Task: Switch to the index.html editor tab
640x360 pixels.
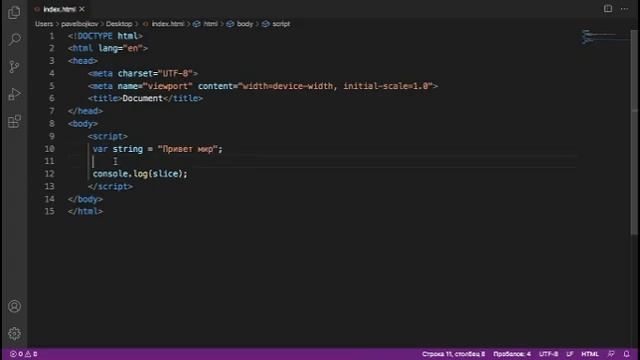Action: [59, 9]
